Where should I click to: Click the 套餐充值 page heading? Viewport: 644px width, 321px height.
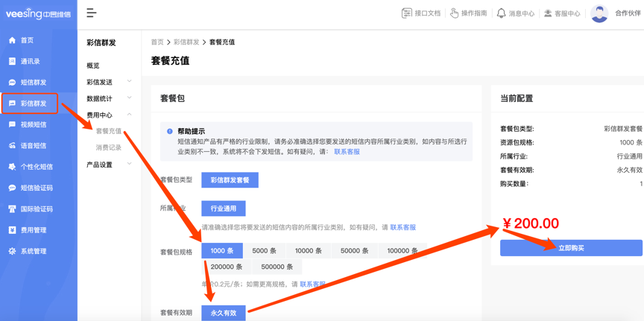point(170,61)
